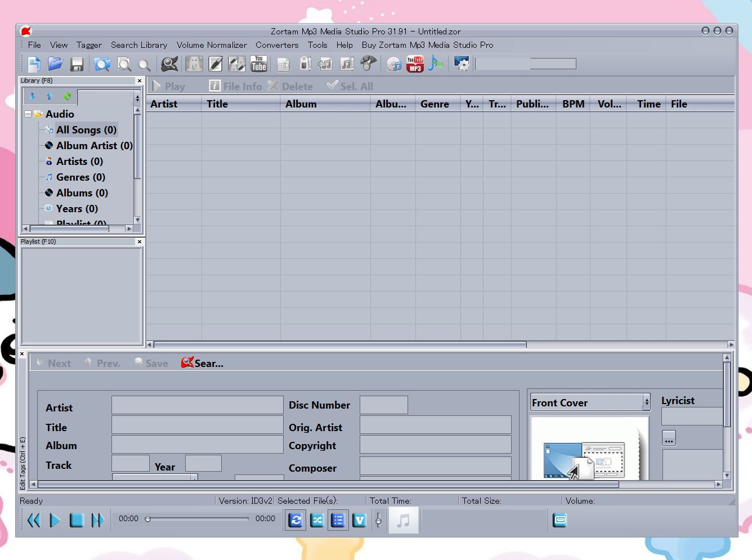Click the page magnifier search icon
The width and height of the screenshot is (752, 560).
click(x=124, y=64)
